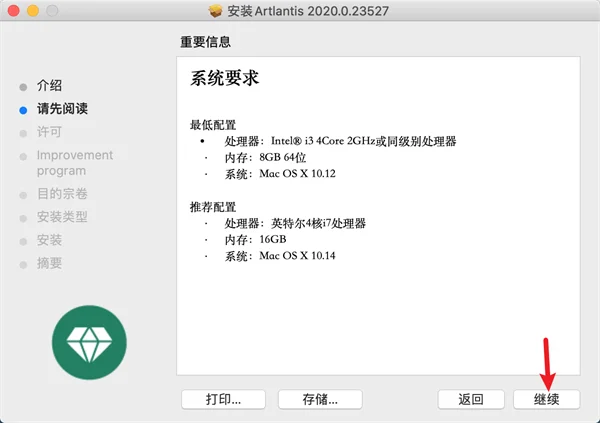This screenshot has height=423, width=600.
Task: Click the 英特尔4核i7处理器 line
Action: tap(295, 223)
